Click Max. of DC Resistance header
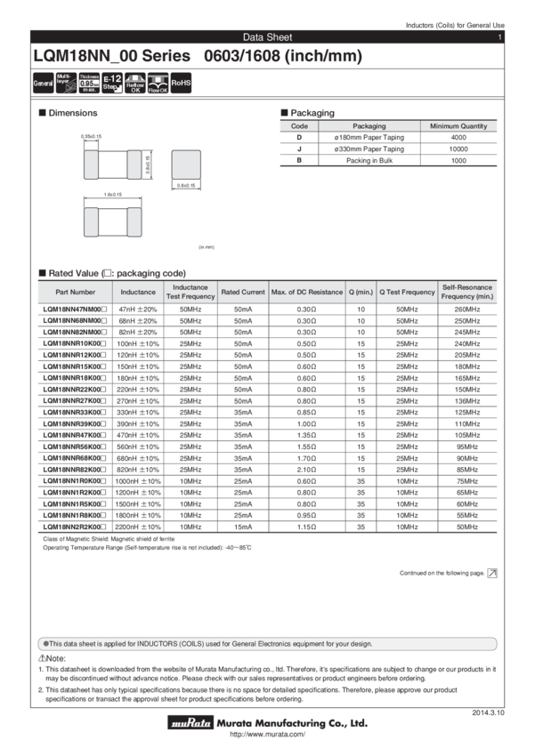Image resolution: width=535 pixels, height=756 pixels. (307, 293)
